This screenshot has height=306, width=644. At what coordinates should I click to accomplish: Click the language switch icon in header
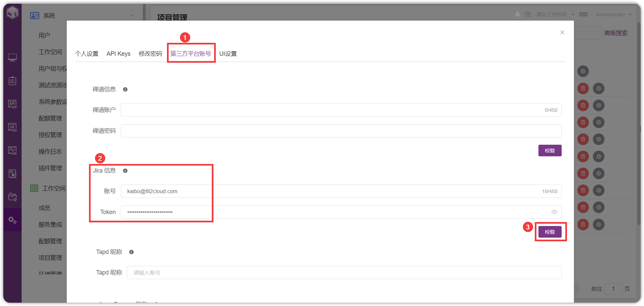pos(583,14)
